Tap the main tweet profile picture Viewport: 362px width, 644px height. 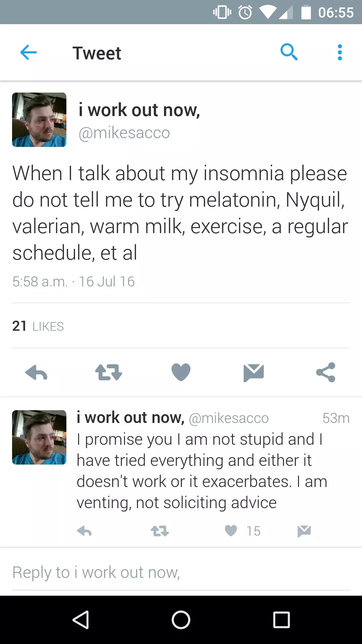click(x=39, y=120)
